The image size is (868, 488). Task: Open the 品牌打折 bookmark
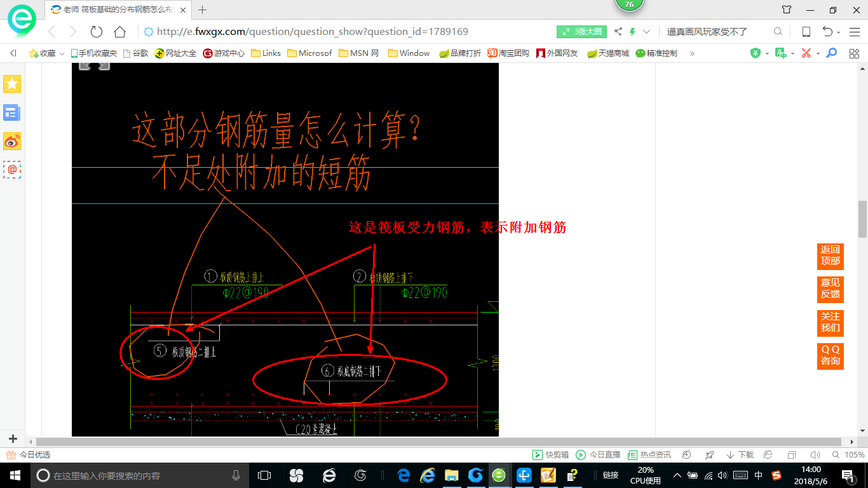tap(460, 53)
